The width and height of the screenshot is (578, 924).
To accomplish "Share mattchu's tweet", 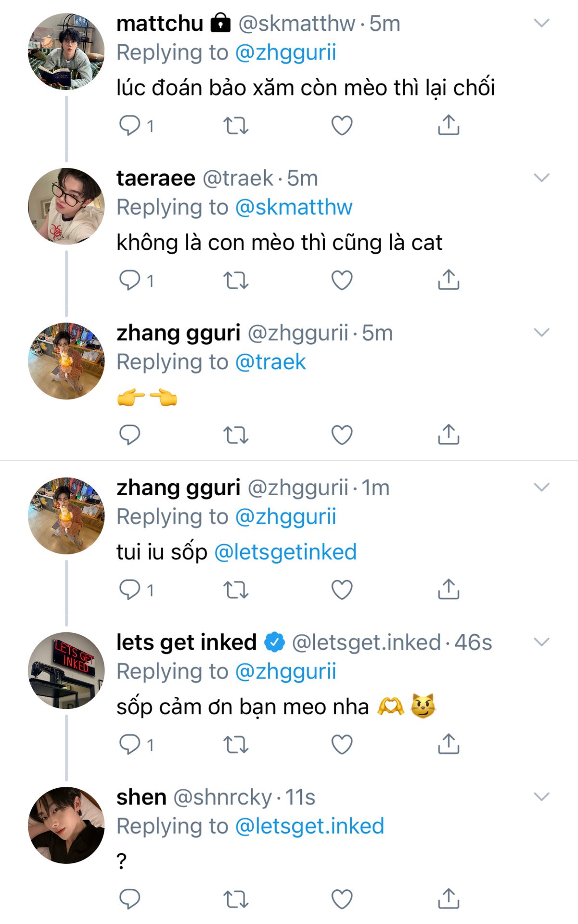I will click(449, 125).
